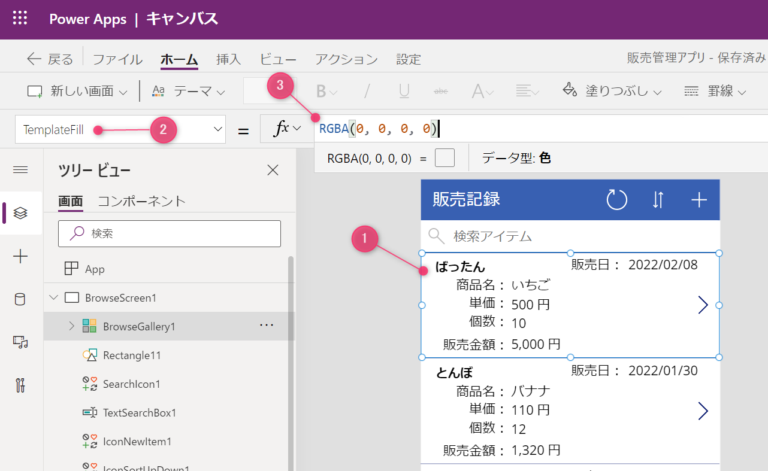Screen dimensions: 768x471
Task: Click the hamburger menu icon in sidebar
Action: coord(21,170)
